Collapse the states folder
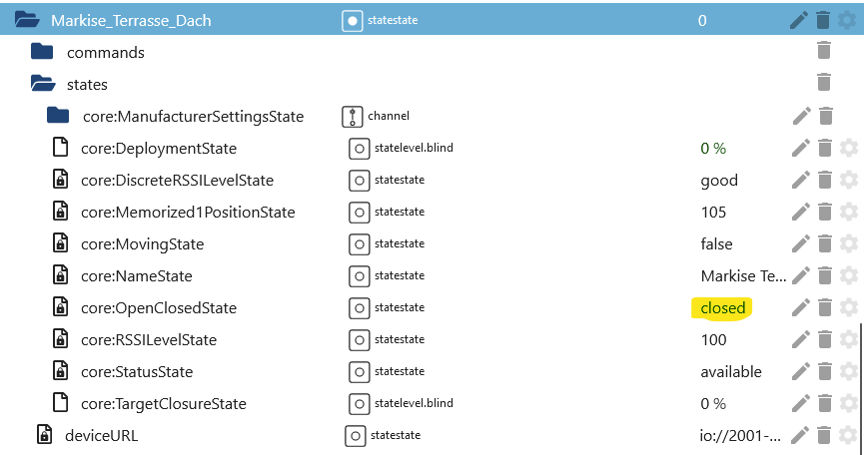The image size is (868, 455). [x=42, y=84]
